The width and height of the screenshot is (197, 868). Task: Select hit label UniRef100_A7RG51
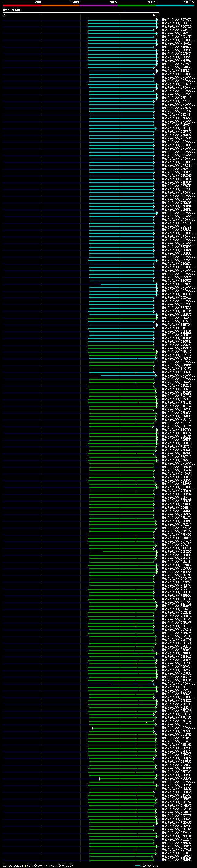click(x=177, y=118)
